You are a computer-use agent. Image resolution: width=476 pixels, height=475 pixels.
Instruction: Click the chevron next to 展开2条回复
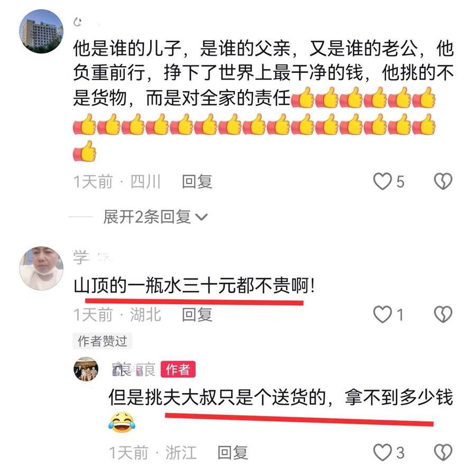pyautogui.click(x=202, y=217)
